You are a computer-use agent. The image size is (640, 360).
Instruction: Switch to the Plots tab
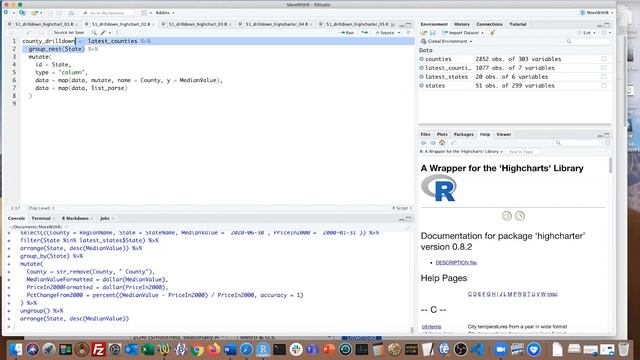click(442, 134)
